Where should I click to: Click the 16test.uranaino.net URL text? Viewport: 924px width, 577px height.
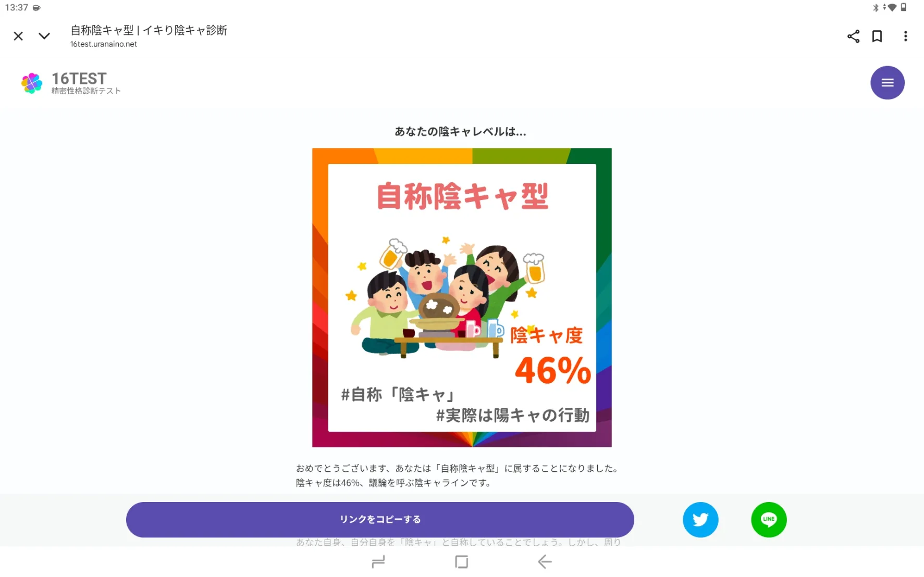click(x=104, y=44)
